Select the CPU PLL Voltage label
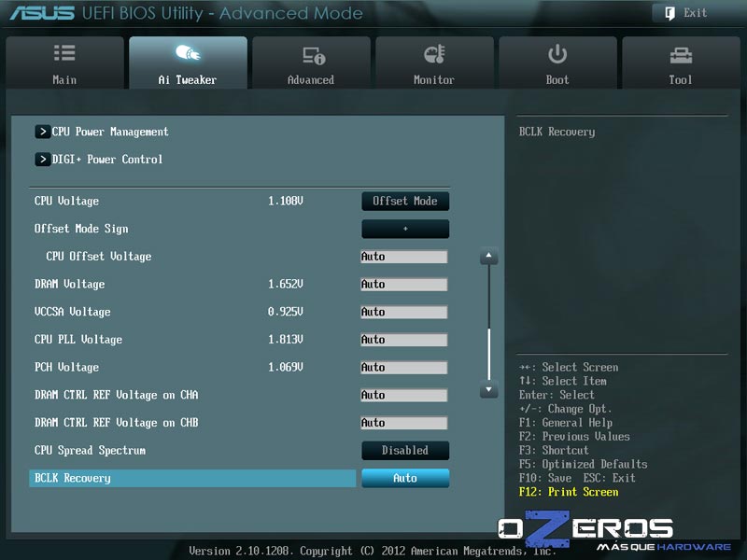747x560 pixels. (x=78, y=339)
